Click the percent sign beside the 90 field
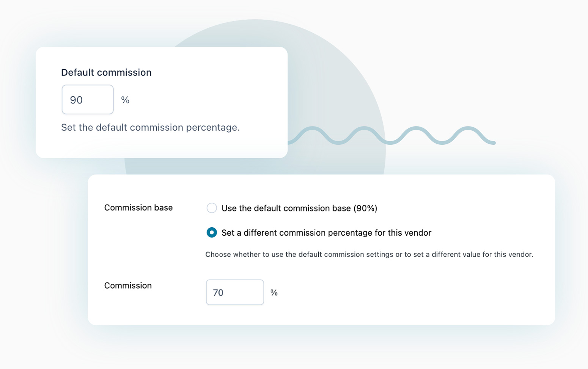Screen dimensions: 588x369 [125, 100]
